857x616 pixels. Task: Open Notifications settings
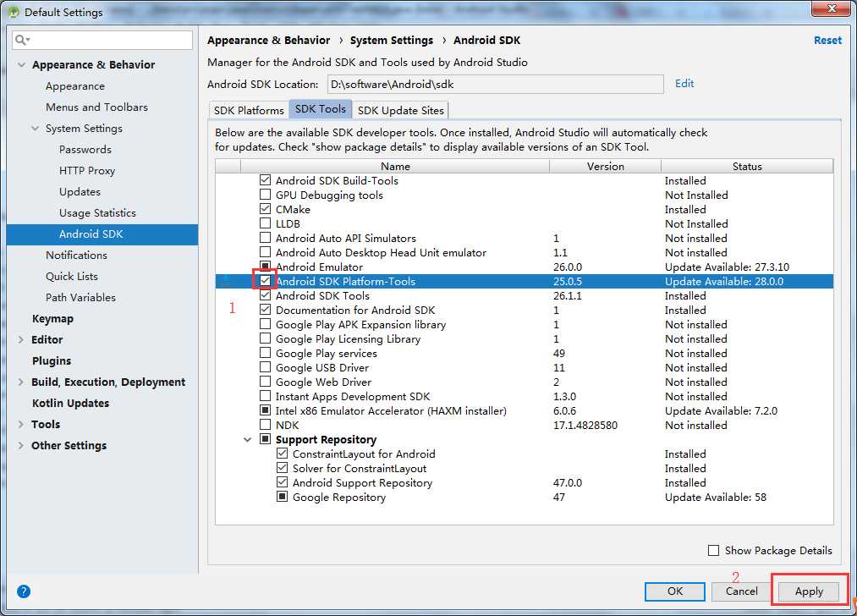pos(76,256)
